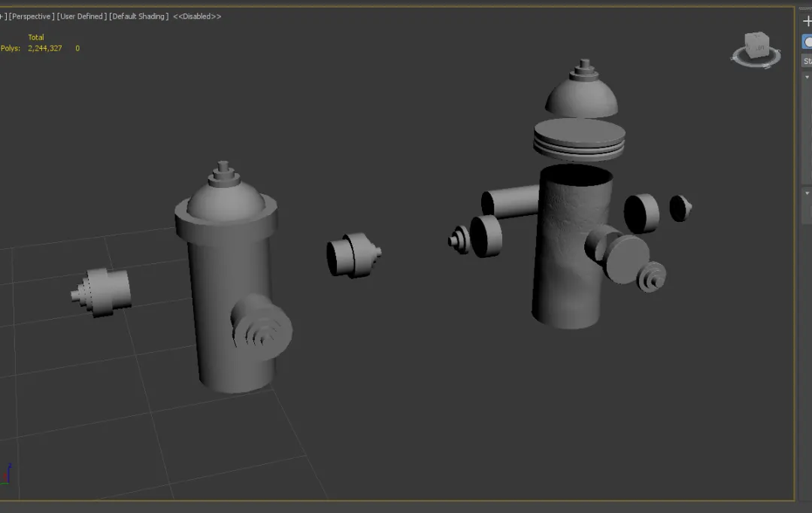The height and width of the screenshot is (513, 812).
Task: Click the Polys total count statistic
Action: tap(44, 48)
